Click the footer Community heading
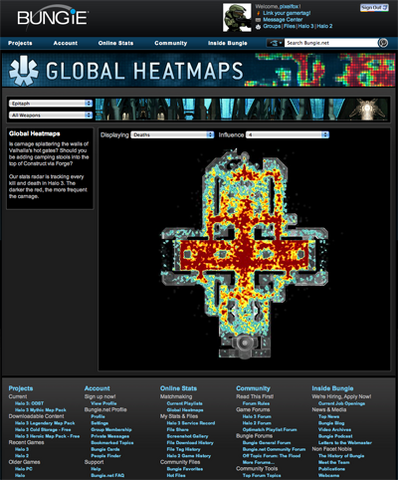 253,388
